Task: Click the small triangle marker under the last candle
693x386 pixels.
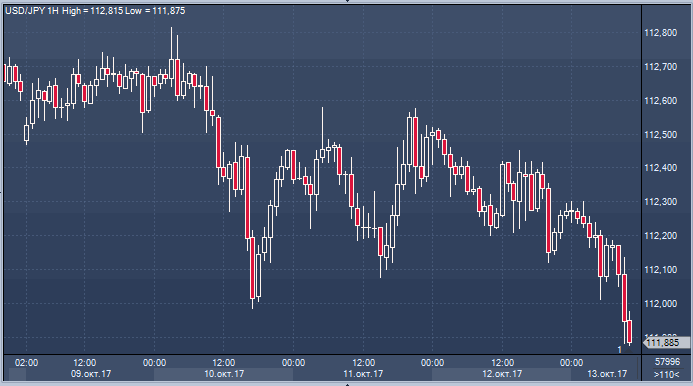Action: 628,351
